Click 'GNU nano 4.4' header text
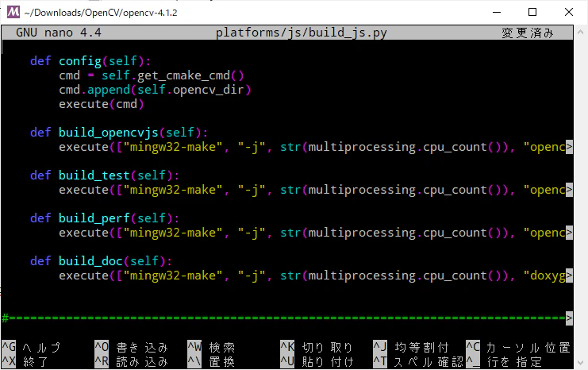The image size is (588, 370). coord(59,33)
